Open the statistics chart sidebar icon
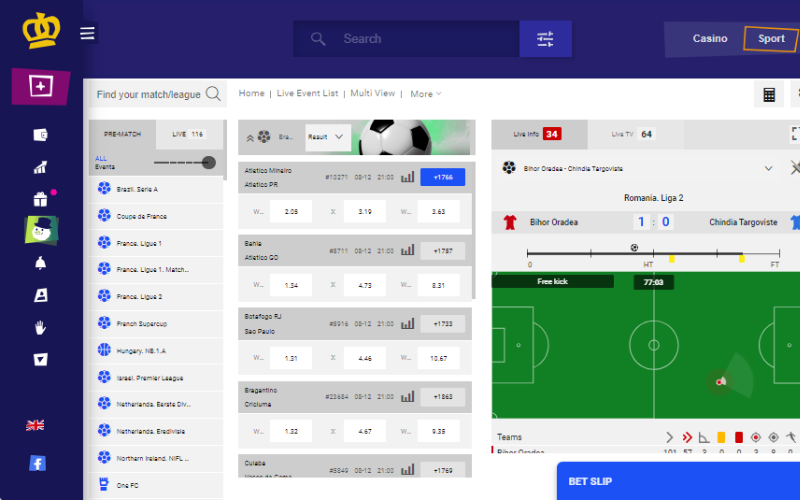 pyautogui.click(x=40, y=167)
